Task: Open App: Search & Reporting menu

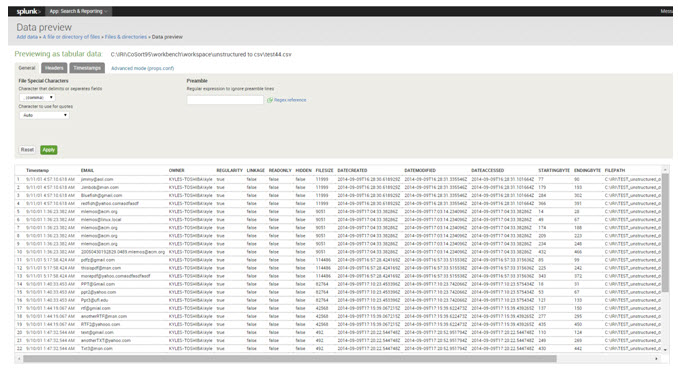Action: (78, 11)
